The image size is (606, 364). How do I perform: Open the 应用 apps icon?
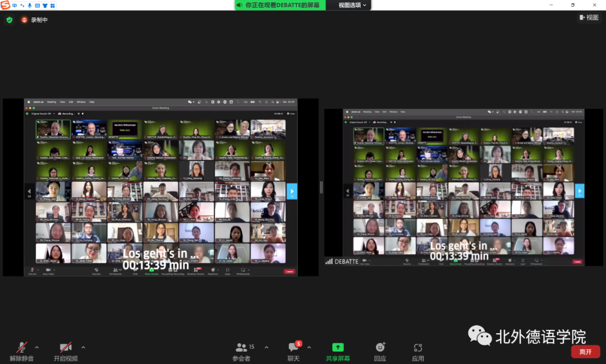tap(417, 352)
